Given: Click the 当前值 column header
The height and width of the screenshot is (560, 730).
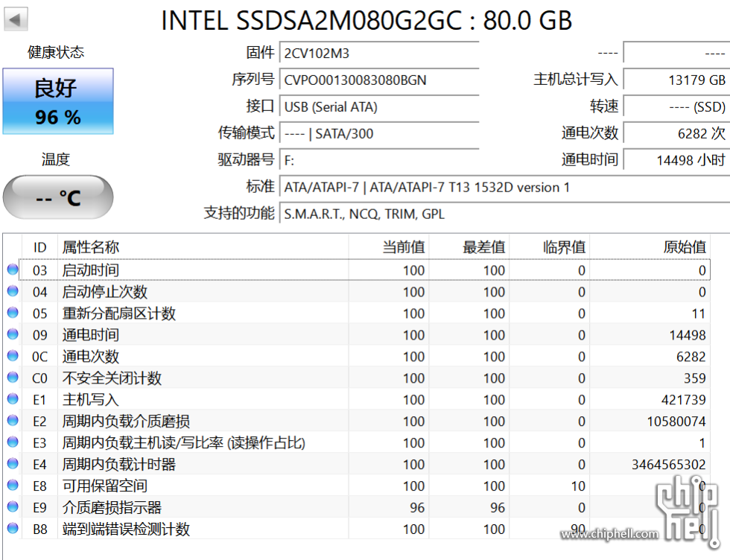Looking at the screenshot, I should (x=404, y=247).
